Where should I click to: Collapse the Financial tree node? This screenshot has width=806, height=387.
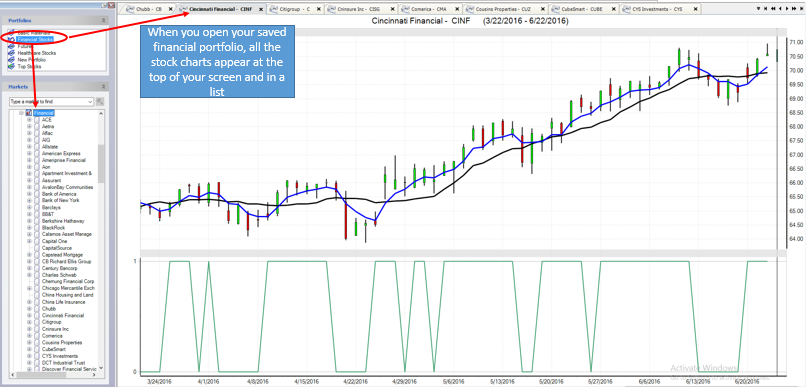click(21, 113)
